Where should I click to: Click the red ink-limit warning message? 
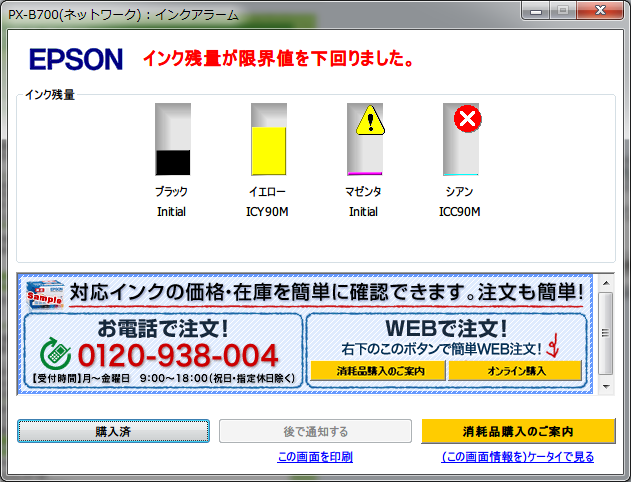point(278,58)
